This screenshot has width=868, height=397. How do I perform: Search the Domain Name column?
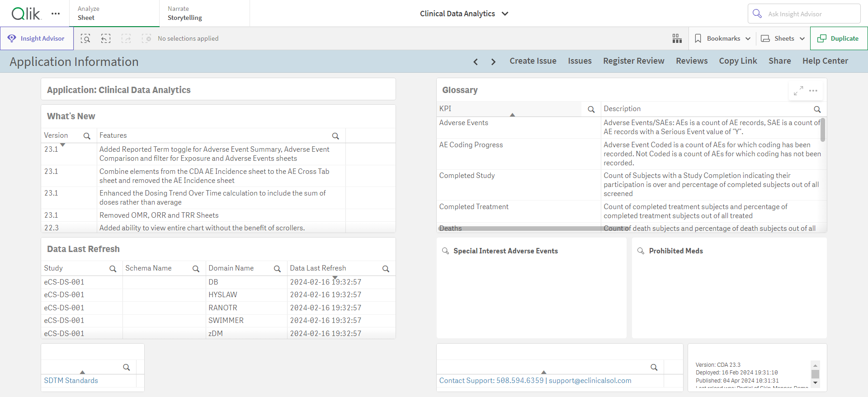click(x=277, y=269)
